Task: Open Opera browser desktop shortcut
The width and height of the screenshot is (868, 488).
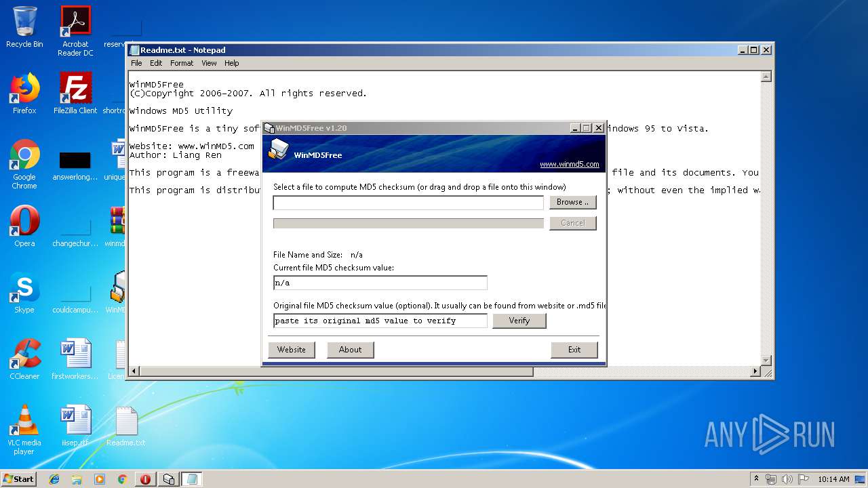Action: (x=24, y=226)
